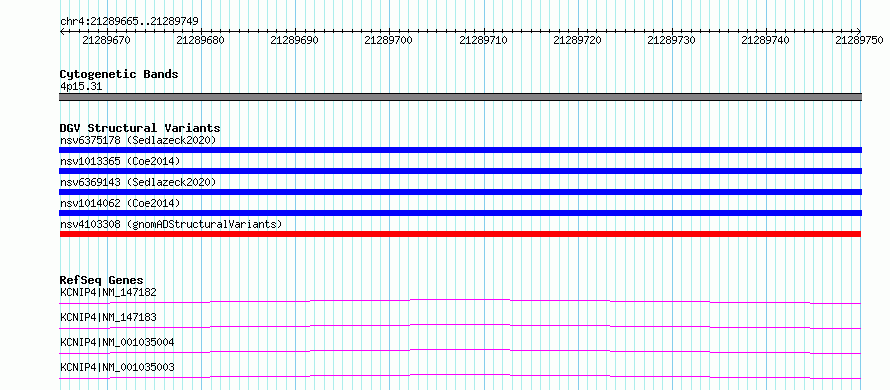The width and height of the screenshot is (890, 390).
Task: Click ruler position 21289710
Action: coord(483,40)
